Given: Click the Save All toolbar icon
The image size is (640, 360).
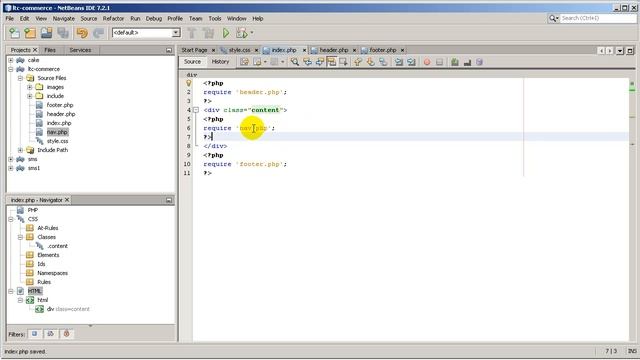Looking at the screenshot, I should 63,33.
